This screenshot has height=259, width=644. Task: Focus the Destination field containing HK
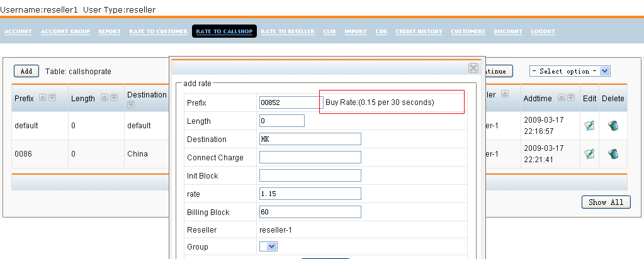pos(310,139)
